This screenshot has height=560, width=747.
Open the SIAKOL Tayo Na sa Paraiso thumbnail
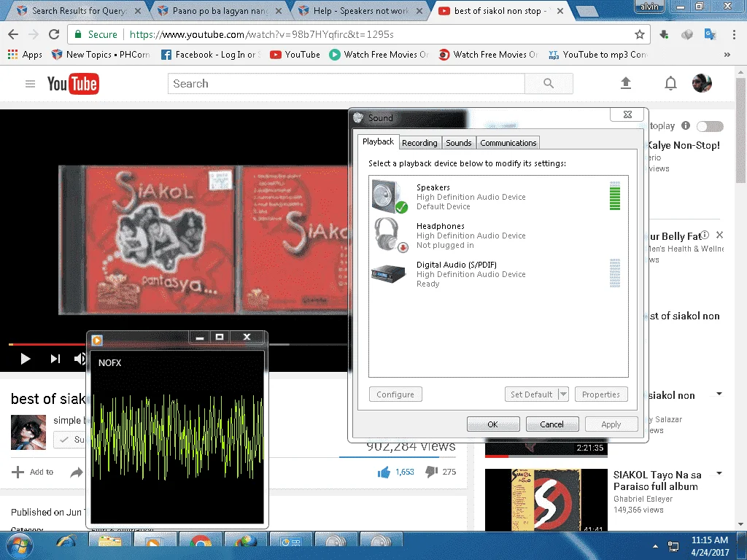546,499
